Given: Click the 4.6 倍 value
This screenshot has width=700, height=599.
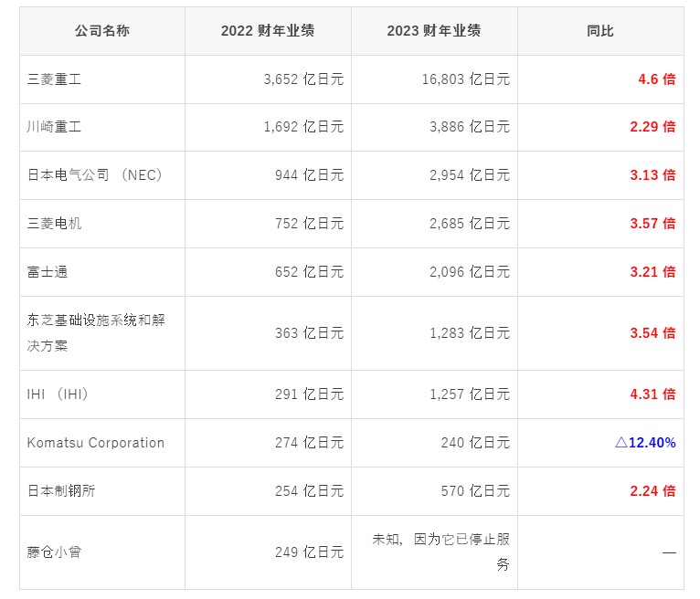Looking at the screenshot, I should [657, 79].
